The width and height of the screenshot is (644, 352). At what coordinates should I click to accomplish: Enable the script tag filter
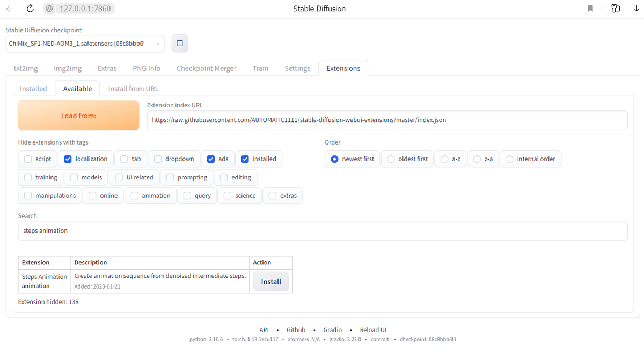pyautogui.click(x=27, y=159)
